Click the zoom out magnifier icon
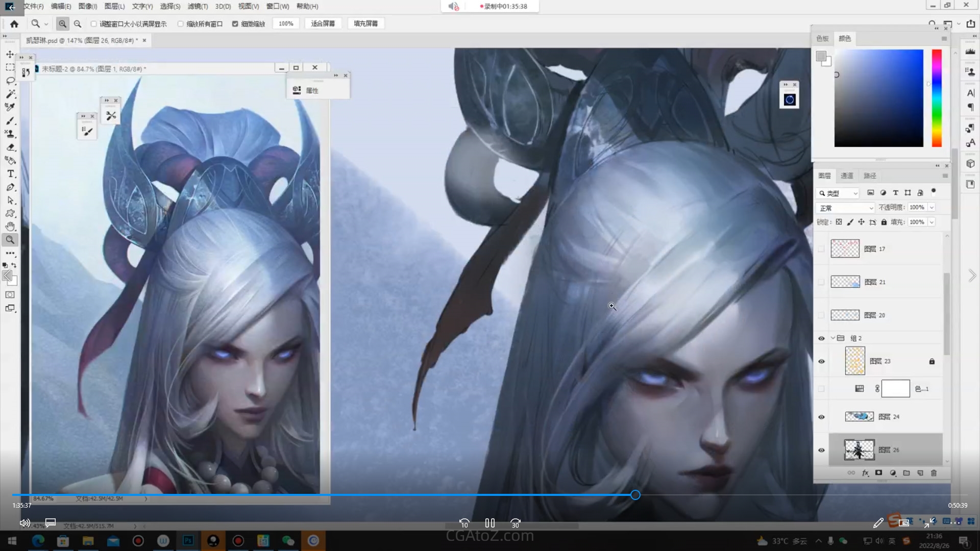Image resolution: width=980 pixels, height=551 pixels. pyautogui.click(x=78, y=23)
